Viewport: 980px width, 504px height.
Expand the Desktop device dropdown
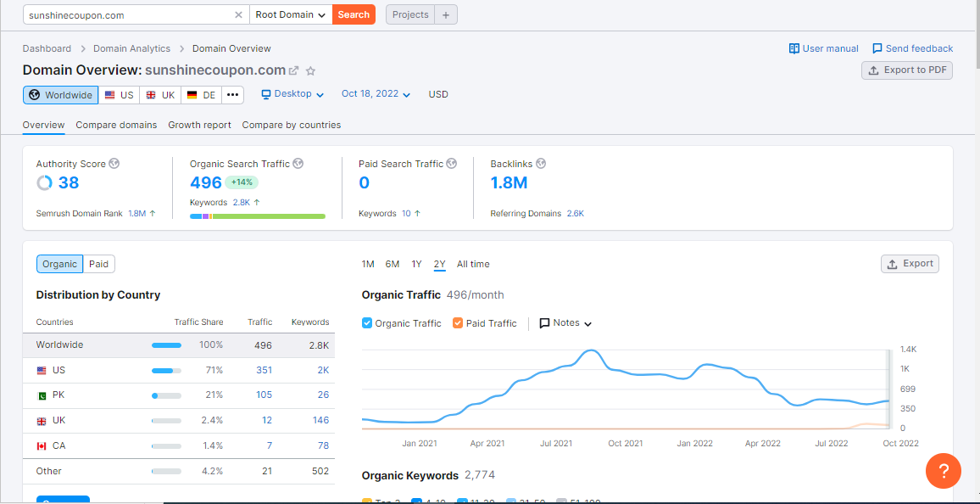pos(292,94)
